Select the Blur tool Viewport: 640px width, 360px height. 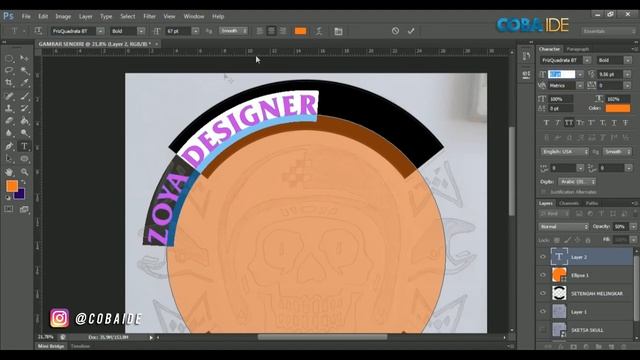pos(9,133)
